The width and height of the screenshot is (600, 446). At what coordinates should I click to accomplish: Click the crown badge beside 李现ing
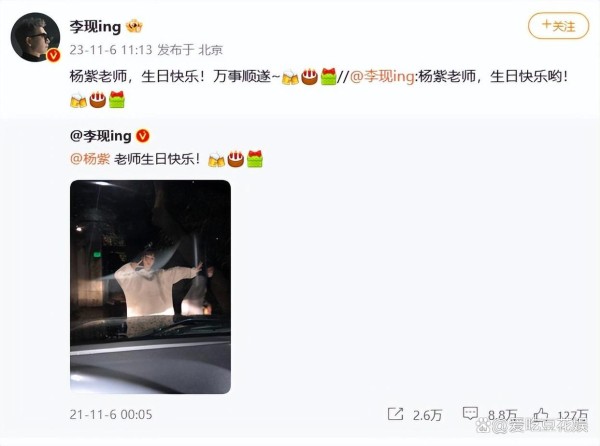tap(134, 26)
